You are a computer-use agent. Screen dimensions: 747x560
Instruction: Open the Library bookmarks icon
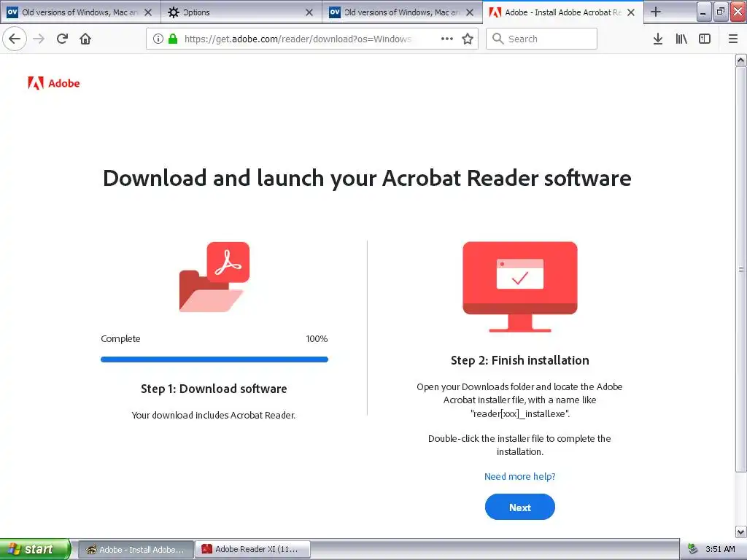[681, 39]
